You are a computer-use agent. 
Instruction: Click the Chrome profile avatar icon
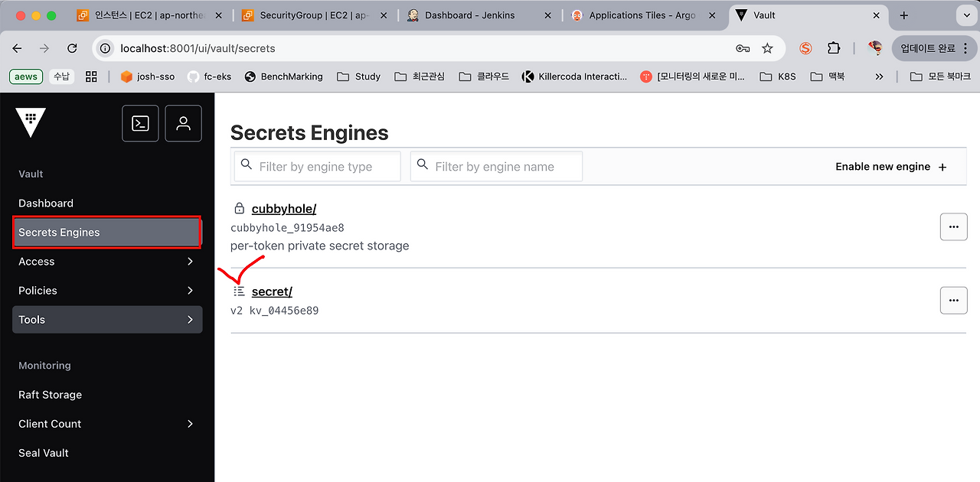tap(875, 48)
